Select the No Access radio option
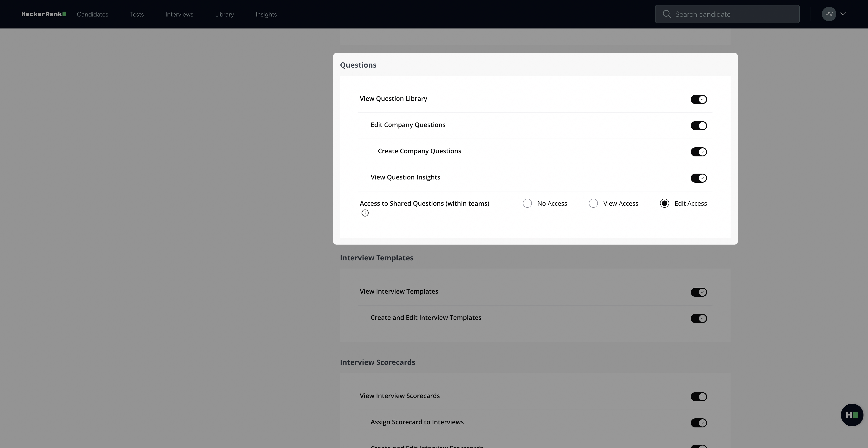 tap(527, 203)
